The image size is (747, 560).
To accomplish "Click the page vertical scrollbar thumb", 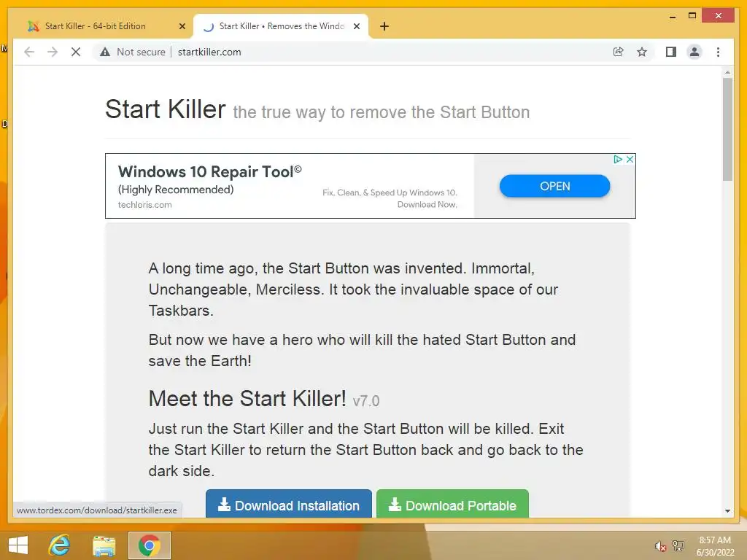I will pyautogui.click(x=727, y=130).
